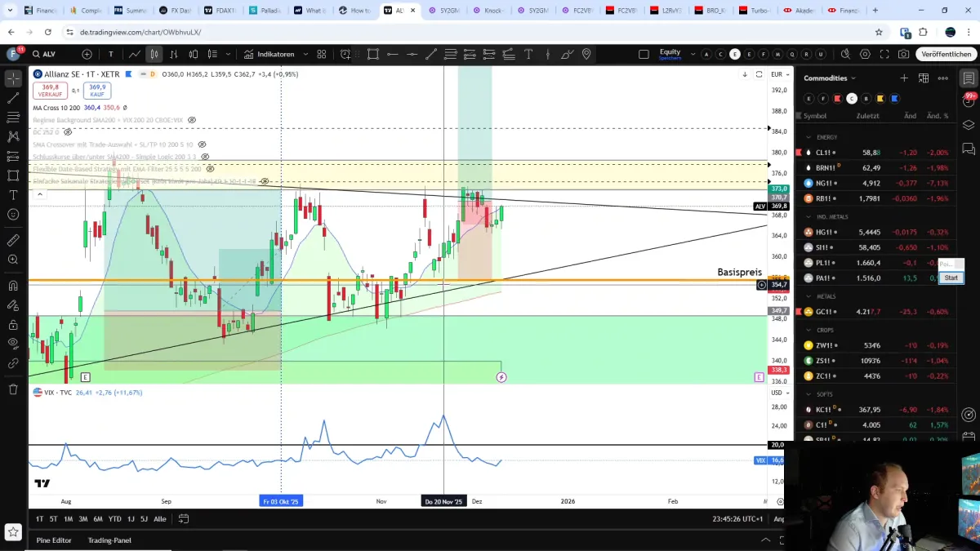This screenshot has width=980, height=551.
Task: Select the measure ruler tool
Action: pos(12,240)
